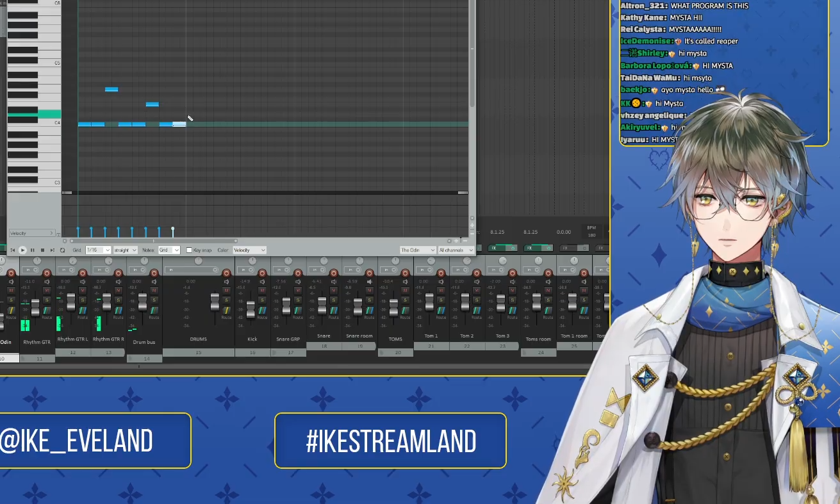Arm record on Rhythm GTR L track
This screenshot has height=504, width=840.
pos(83,273)
